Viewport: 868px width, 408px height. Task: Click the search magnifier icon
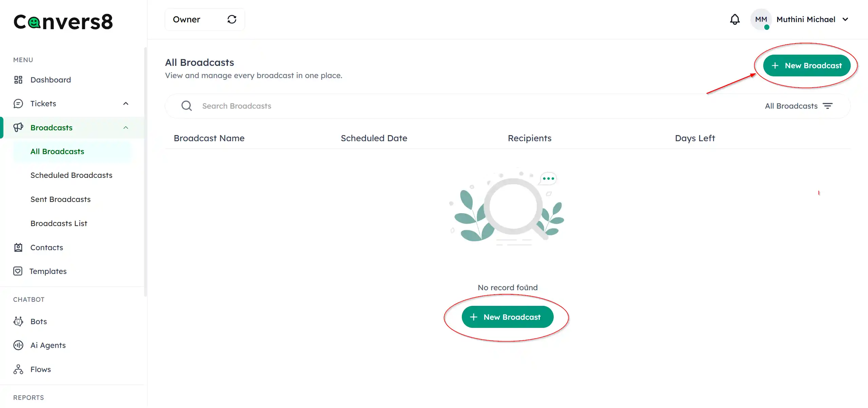[186, 106]
